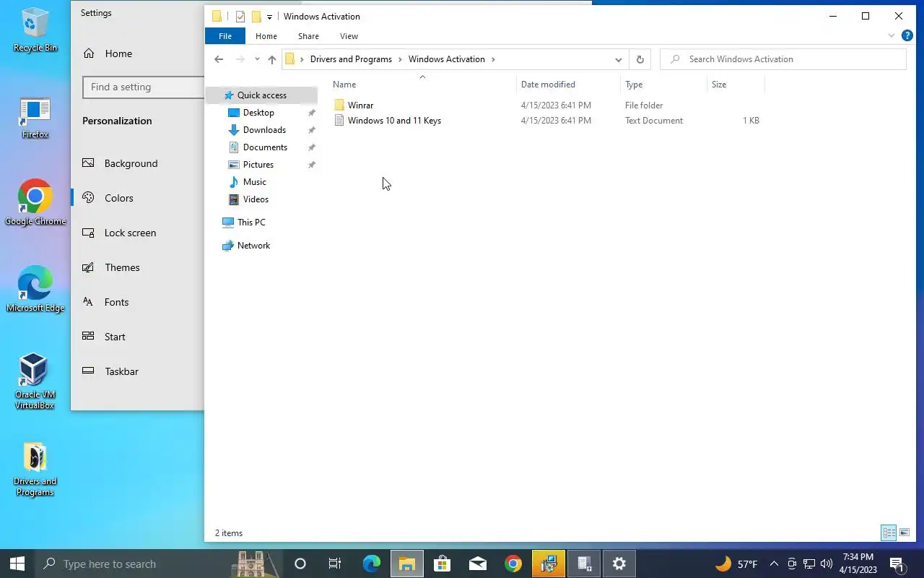Viewport: 924px width, 578px height.
Task: Select Windows 10 and 11 Keys file
Action: (394, 121)
